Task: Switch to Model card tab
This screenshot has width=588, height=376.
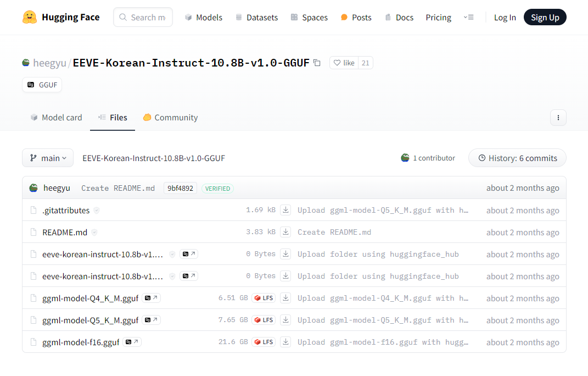Action: tap(56, 118)
